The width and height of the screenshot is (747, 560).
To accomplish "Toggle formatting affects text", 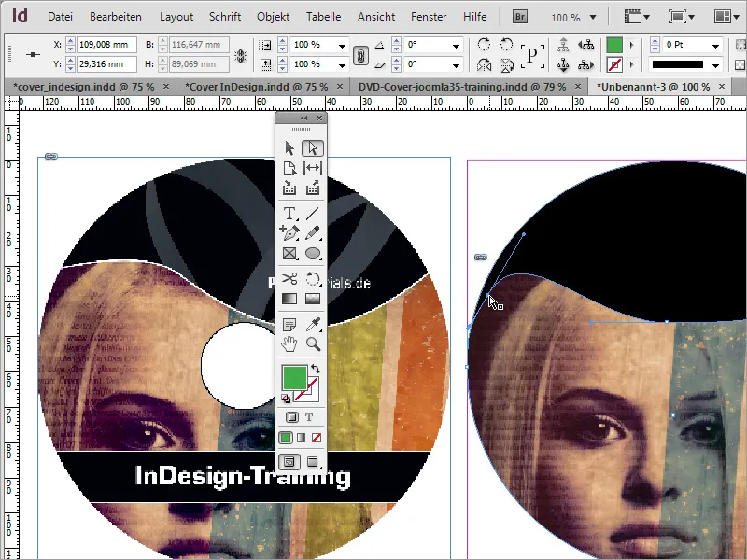I will coord(309,417).
